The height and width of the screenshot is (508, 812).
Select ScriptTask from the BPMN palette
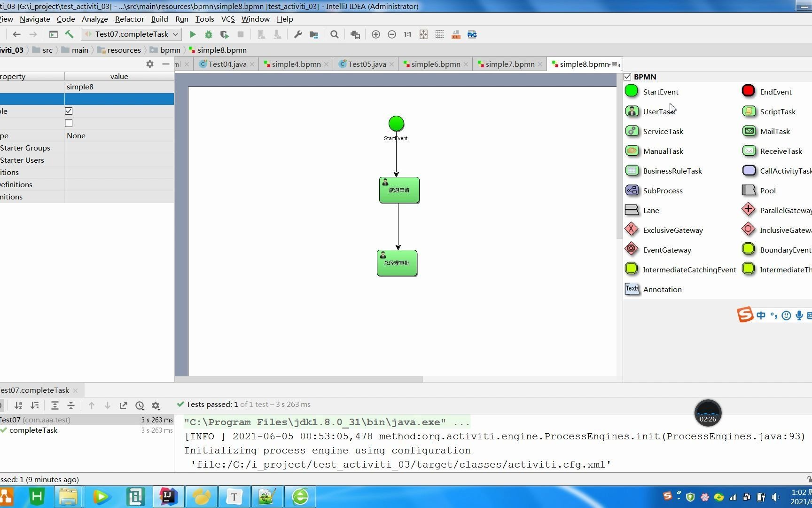click(x=769, y=111)
